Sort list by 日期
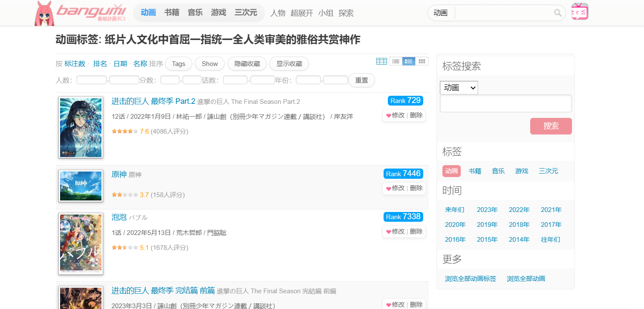Image resolution: width=644 pixels, height=309 pixels. (x=120, y=64)
